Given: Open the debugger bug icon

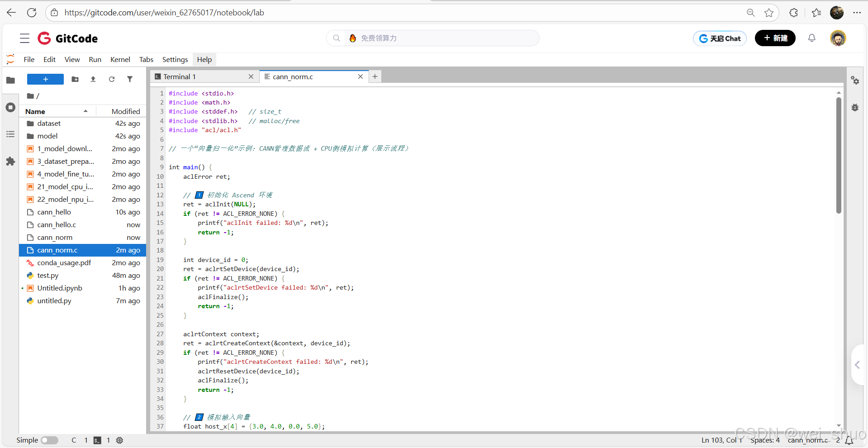Looking at the screenshot, I should click(x=855, y=107).
